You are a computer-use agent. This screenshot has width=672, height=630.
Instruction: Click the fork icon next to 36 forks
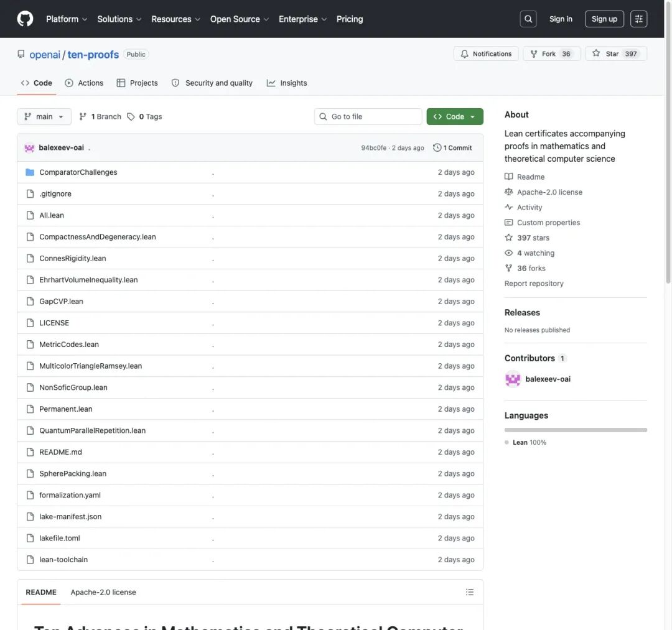tap(509, 268)
